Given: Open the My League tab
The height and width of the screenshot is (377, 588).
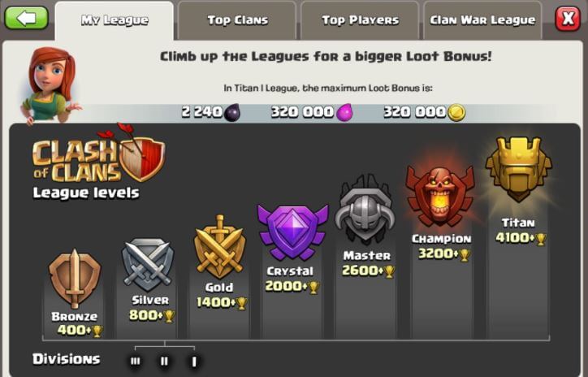Looking at the screenshot, I should pos(115,20).
